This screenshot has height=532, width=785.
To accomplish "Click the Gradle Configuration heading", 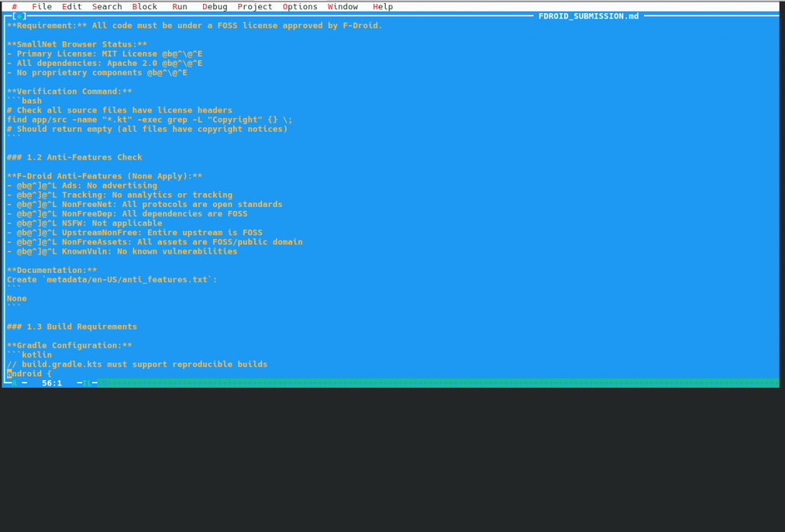I will [x=69, y=345].
